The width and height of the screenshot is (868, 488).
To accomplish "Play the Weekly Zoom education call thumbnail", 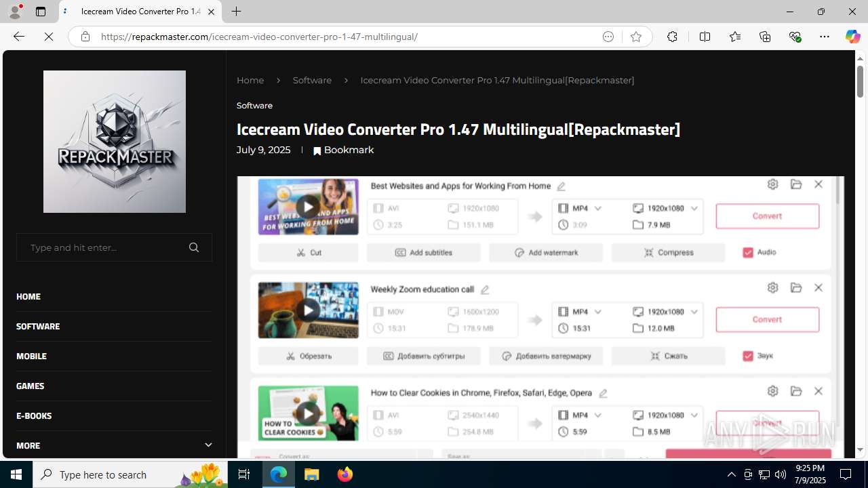I will point(308,310).
